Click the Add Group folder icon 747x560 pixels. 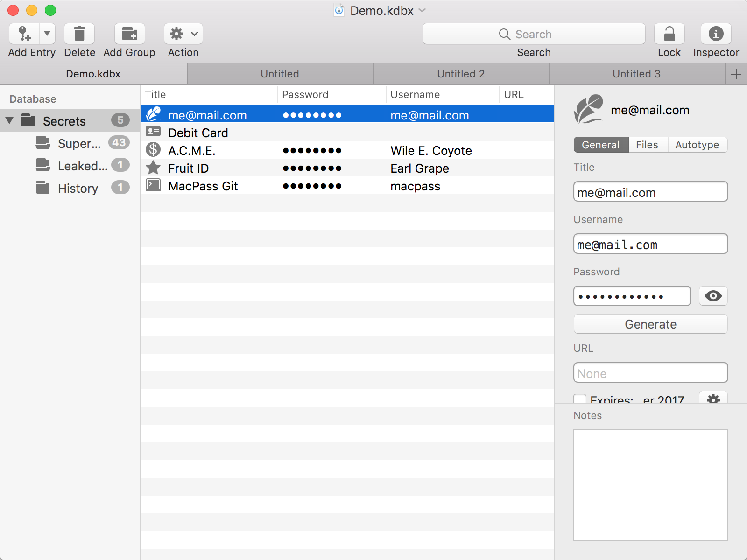pos(130,34)
